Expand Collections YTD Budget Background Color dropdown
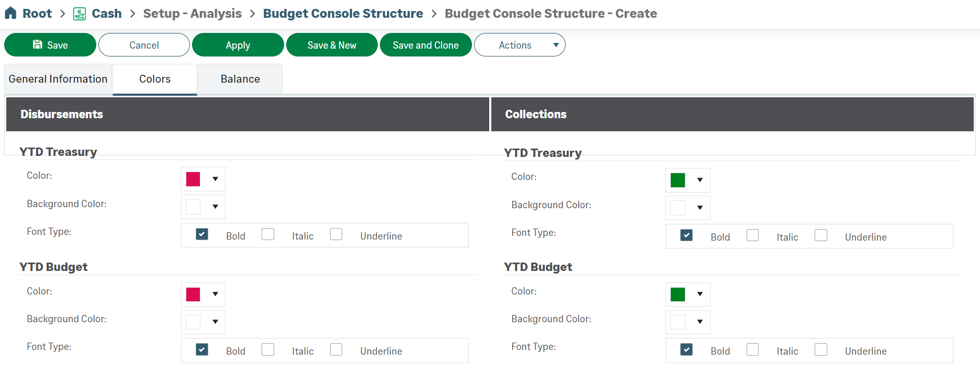980x374 pixels. [x=700, y=322]
